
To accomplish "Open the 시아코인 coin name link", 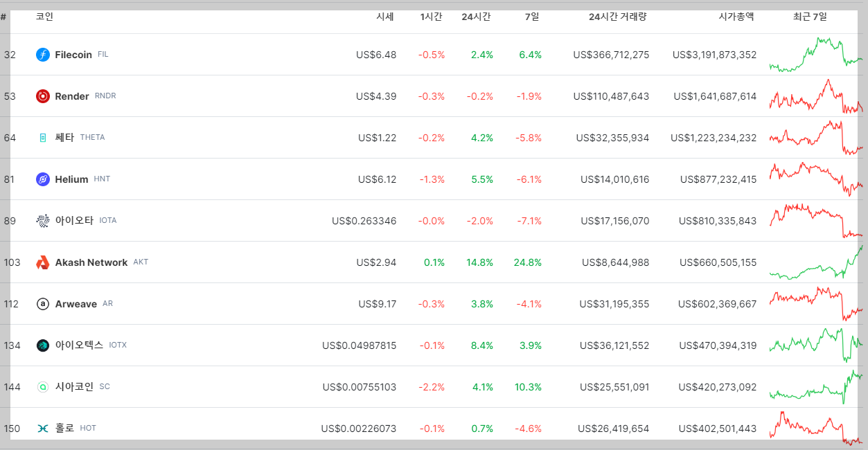I will pyautogui.click(x=75, y=387).
